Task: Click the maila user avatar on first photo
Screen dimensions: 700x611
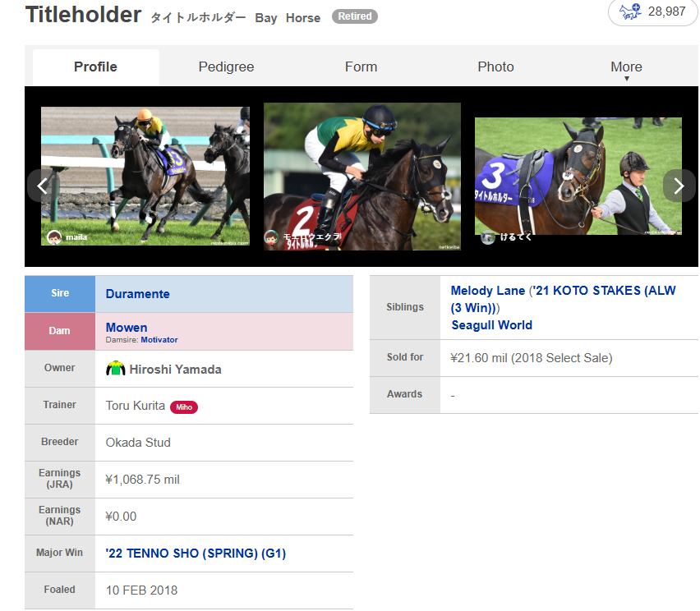Action: (x=54, y=237)
